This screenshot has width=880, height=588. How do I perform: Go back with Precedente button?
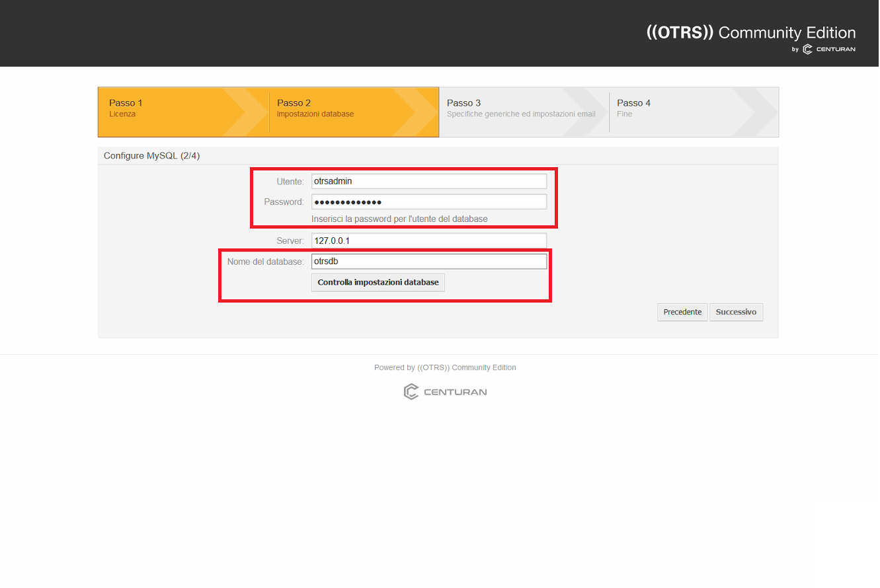point(682,312)
